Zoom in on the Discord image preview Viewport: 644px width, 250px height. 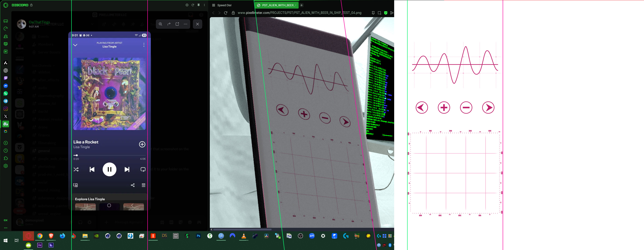(x=161, y=24)
